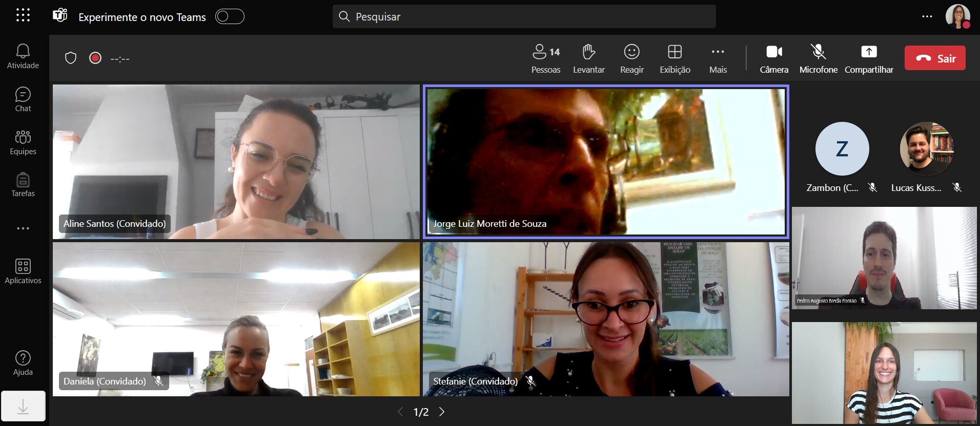
Task: Open Aplicativos in the sidebar
Action: click(23, 271)
